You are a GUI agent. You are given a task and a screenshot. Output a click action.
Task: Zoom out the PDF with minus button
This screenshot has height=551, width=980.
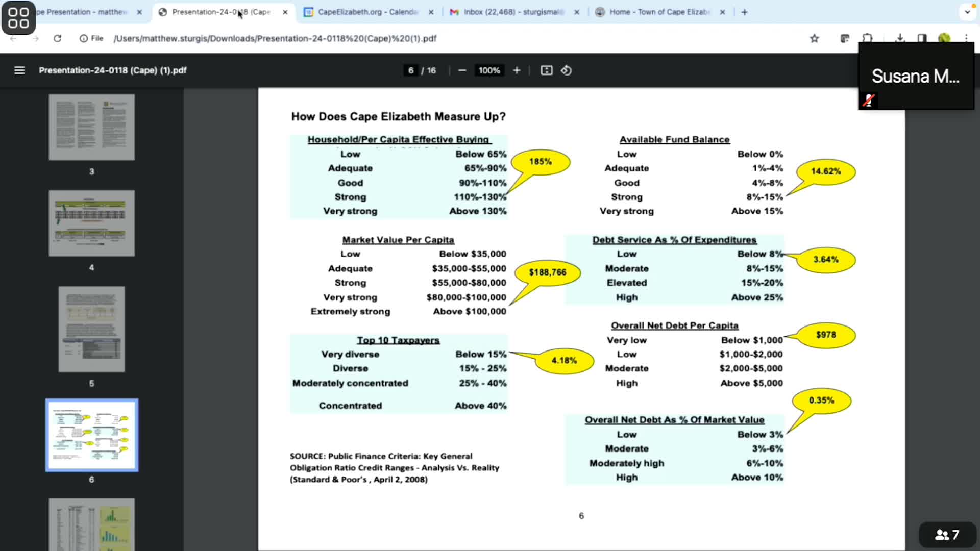pos(462,70)
